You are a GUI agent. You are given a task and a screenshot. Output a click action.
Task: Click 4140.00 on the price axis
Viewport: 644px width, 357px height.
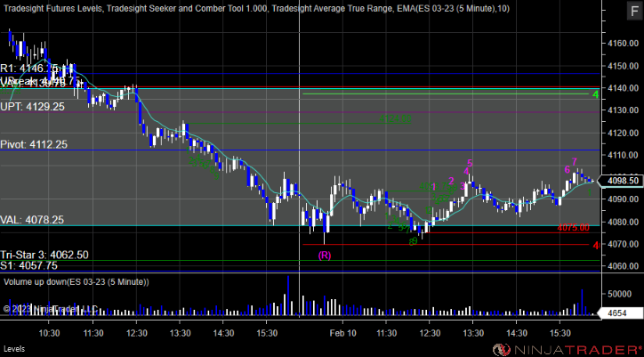624,88
